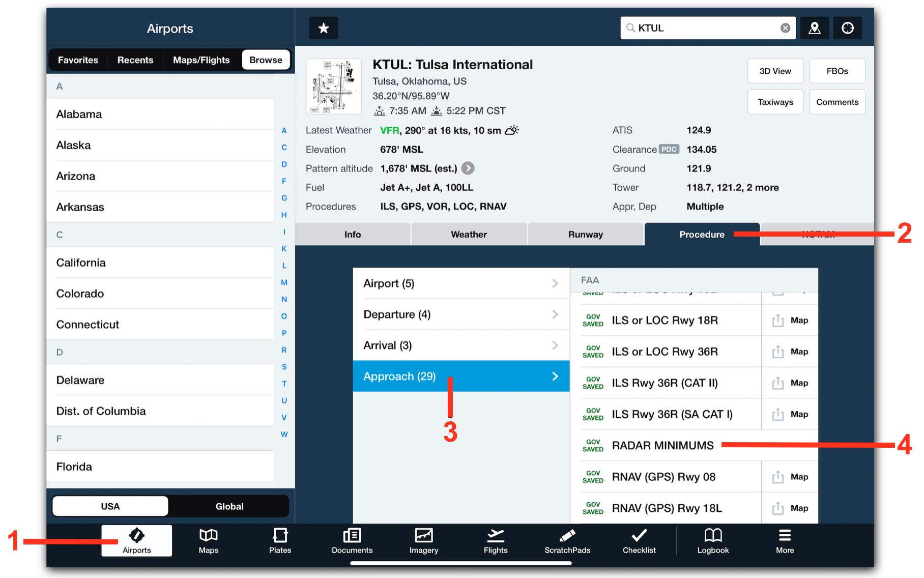Viewport: 924px width, 578px height.
Task: Open the Documents tab icon
Action: [x=352, y=541]
